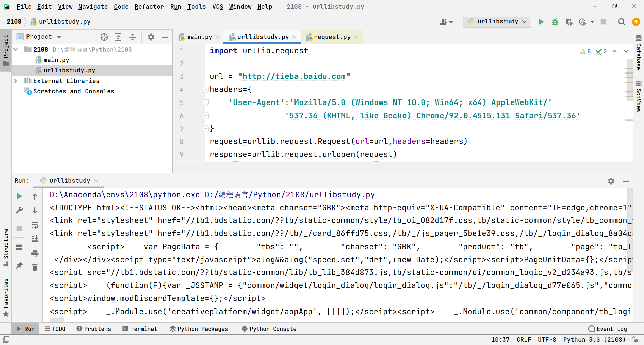Open the profiler options dropdown arrow
Image resolution: width=644 pixels, height=345 pixels.
[592, 22]
